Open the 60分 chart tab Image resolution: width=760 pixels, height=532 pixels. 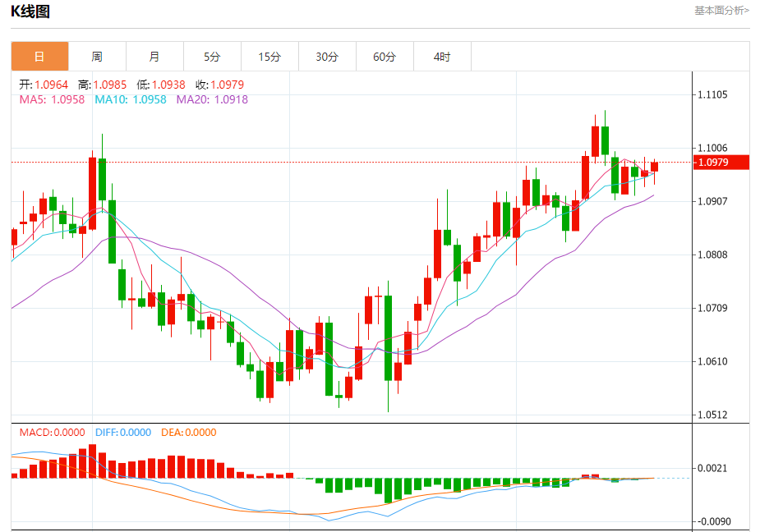tap(385, 57)
